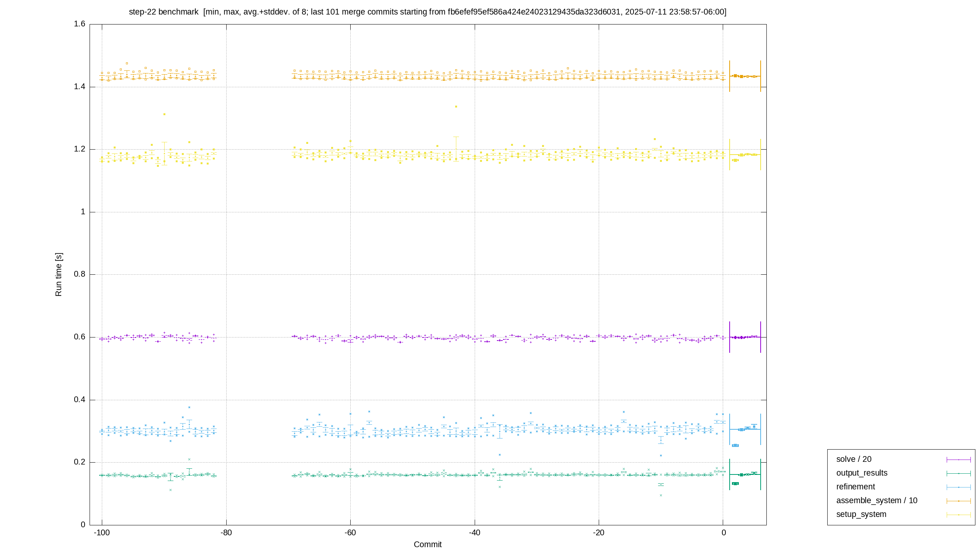The height and width of the screenshot is (551, 980).
Task: Click the purple solve legend line sample
Action: (x=959, y=460)
